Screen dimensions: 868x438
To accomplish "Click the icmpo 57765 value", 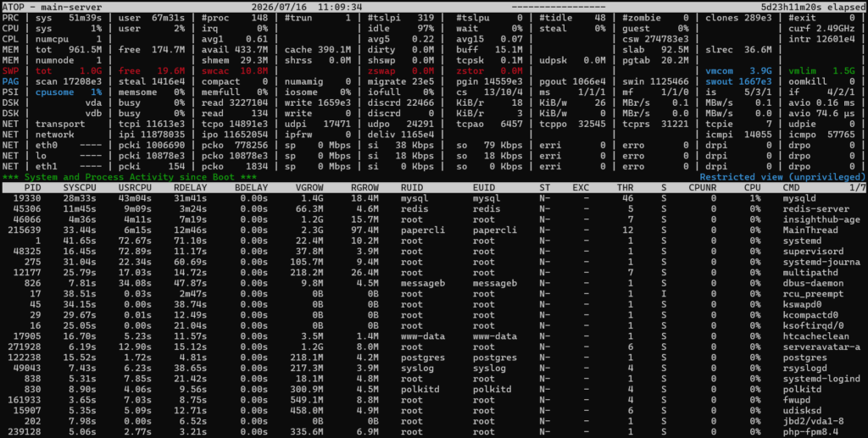I will 821,135.
